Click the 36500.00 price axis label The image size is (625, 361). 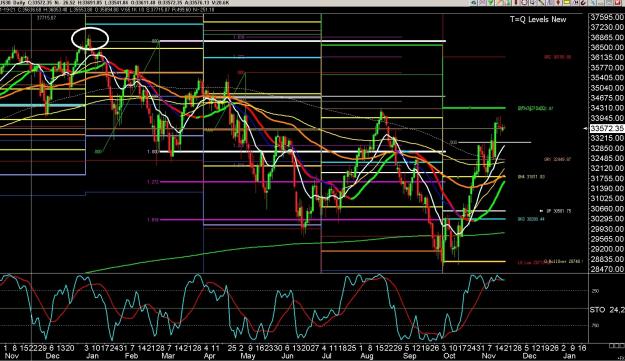607,47
